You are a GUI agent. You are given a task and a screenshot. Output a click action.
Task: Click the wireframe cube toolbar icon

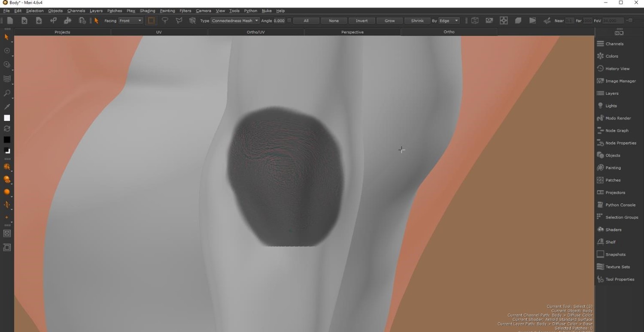tap(475, 21)
